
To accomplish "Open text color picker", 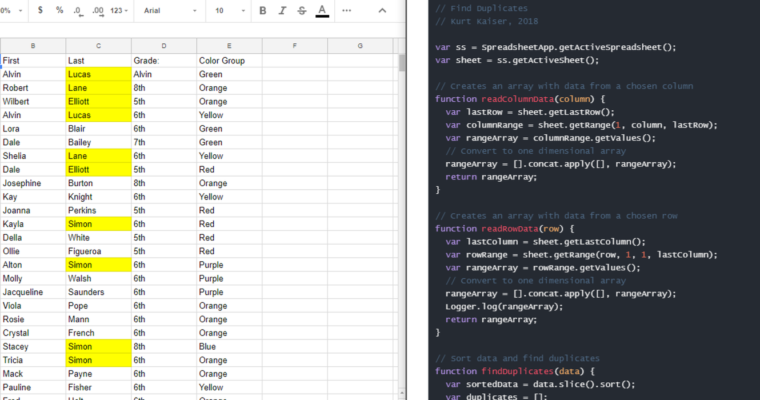I will click(322, 11).
